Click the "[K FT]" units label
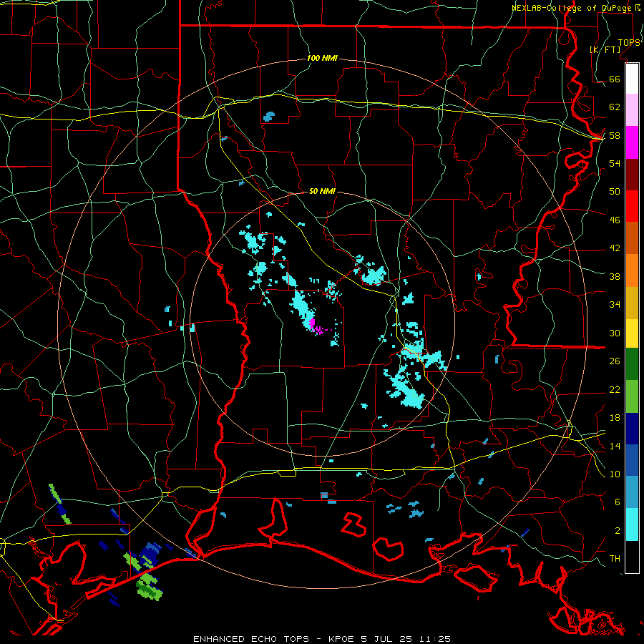 [x=605, y=49]
